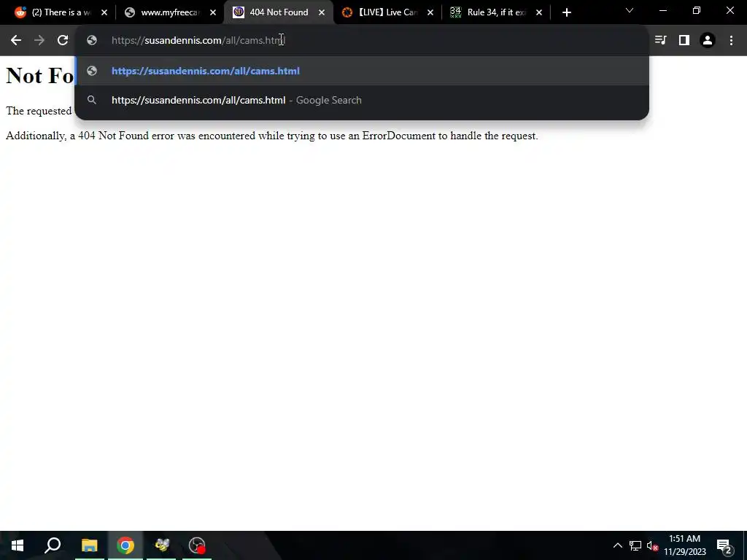Open the Chrome profile avatar menu
Image resolution: width=747 pixels, height=560 pixels.
click(708, 41)
